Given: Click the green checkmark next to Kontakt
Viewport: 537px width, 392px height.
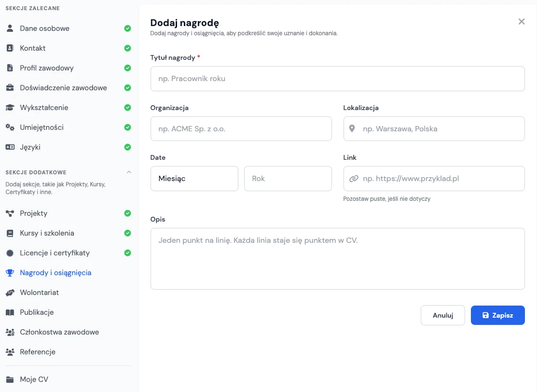Looking at the screenshot, I should (127, 48).
